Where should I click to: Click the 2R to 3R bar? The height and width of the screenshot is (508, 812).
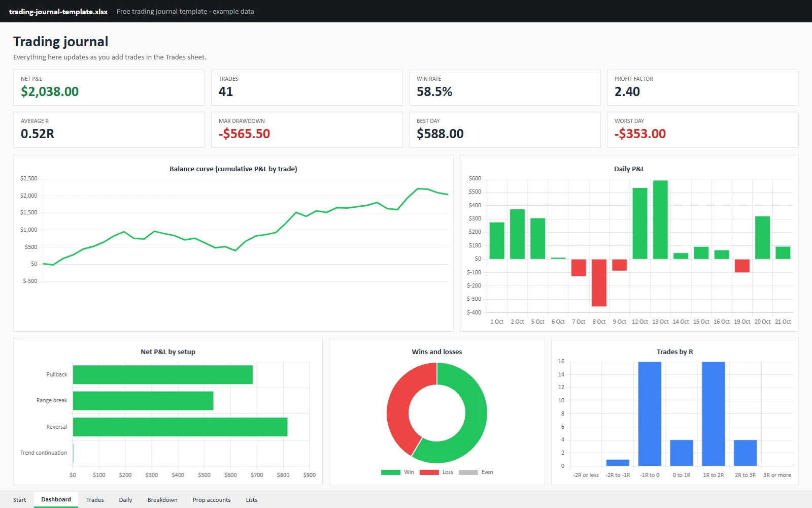[746, 453]
